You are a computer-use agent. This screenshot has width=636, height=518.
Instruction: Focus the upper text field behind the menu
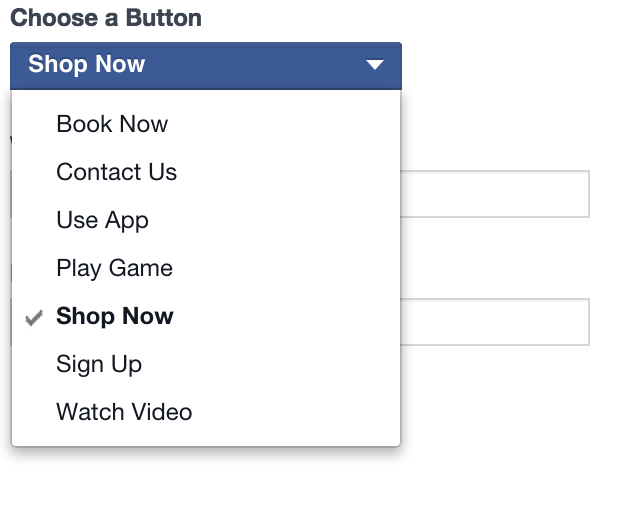[x=494, y=194]
